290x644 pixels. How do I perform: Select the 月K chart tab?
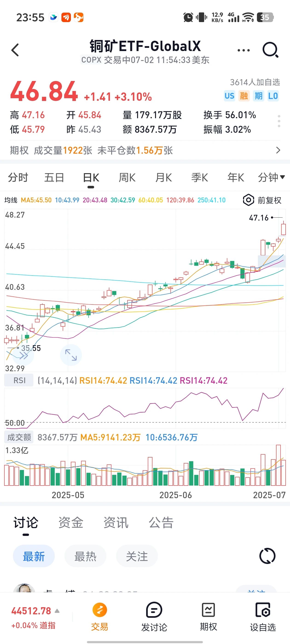[x=164, y=178]
